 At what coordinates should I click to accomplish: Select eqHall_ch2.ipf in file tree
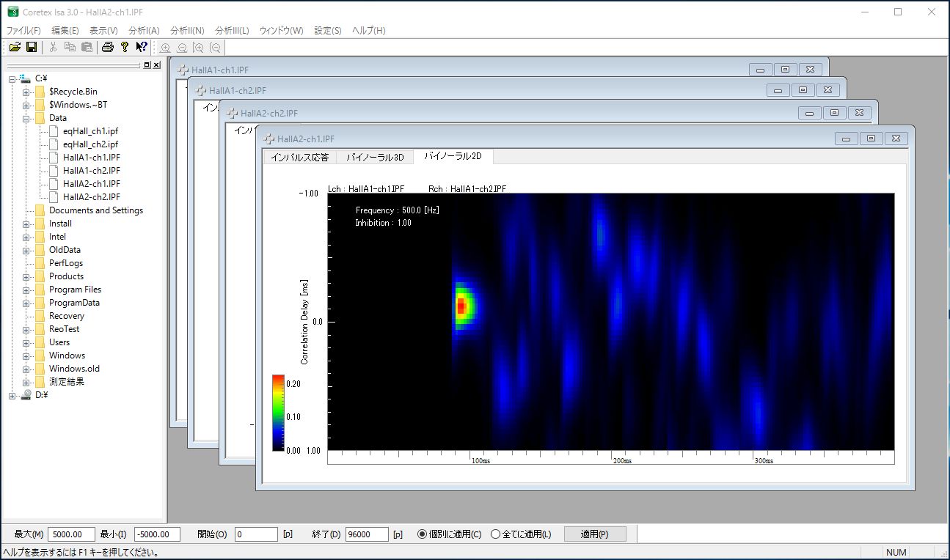90,144
